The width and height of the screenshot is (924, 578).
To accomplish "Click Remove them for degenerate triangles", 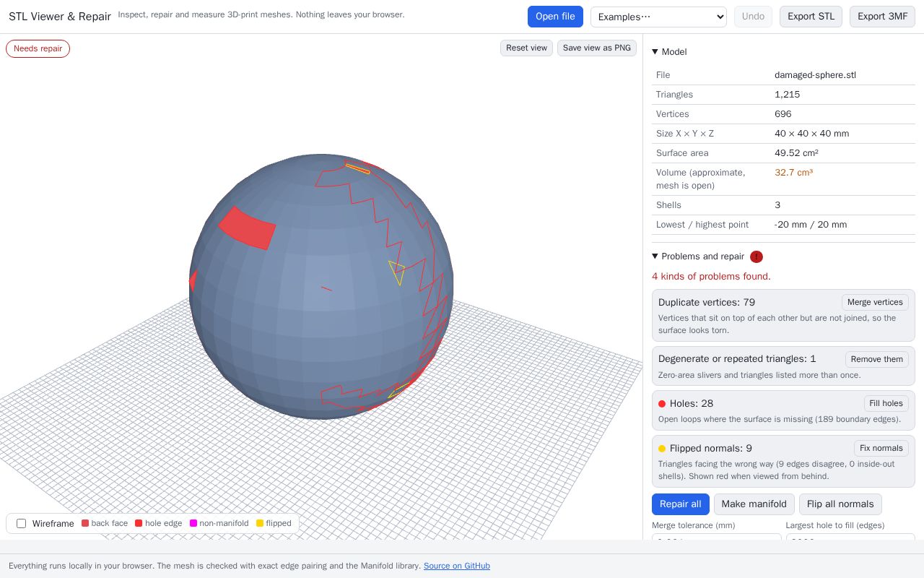I will pos(877,359).
